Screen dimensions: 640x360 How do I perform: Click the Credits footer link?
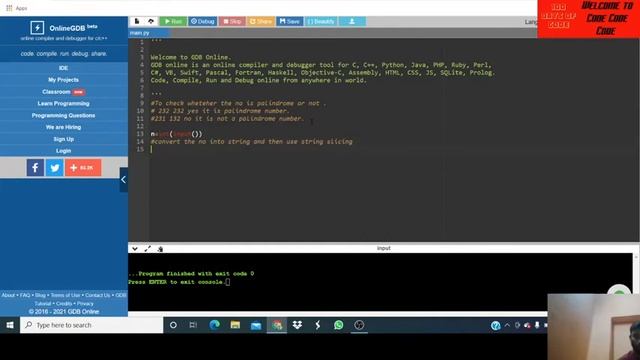click(64, 304)
